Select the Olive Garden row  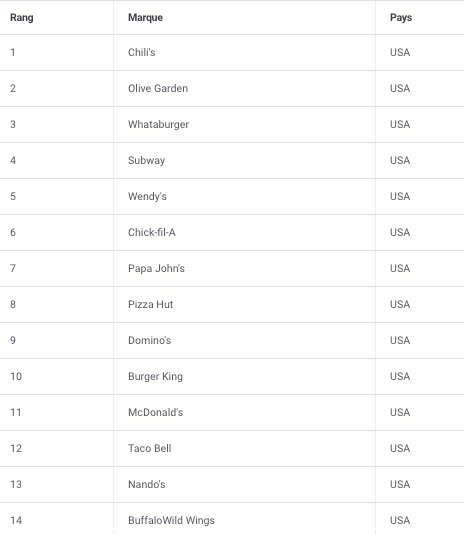(x=232, y=88)
